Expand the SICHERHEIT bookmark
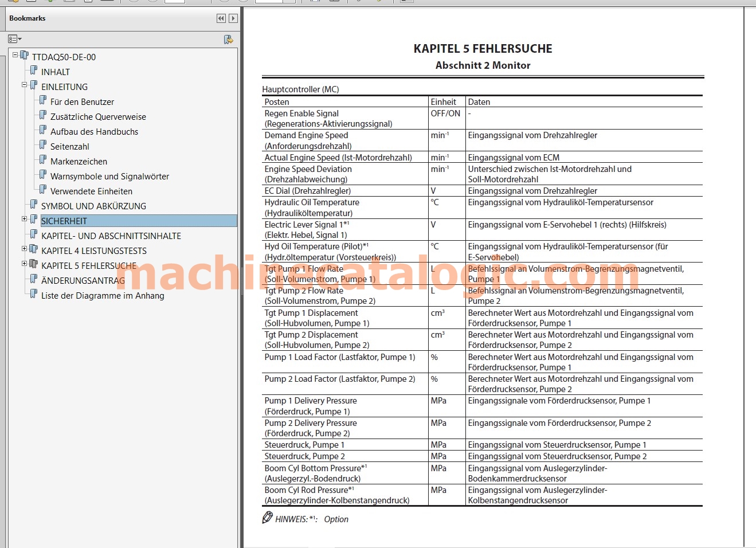 click(x=25, y=219)
